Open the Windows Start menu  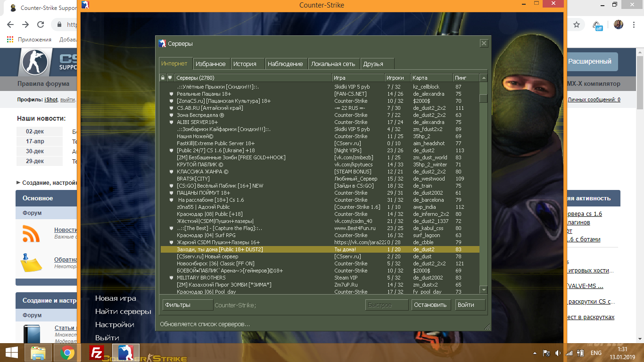[11, 353]
